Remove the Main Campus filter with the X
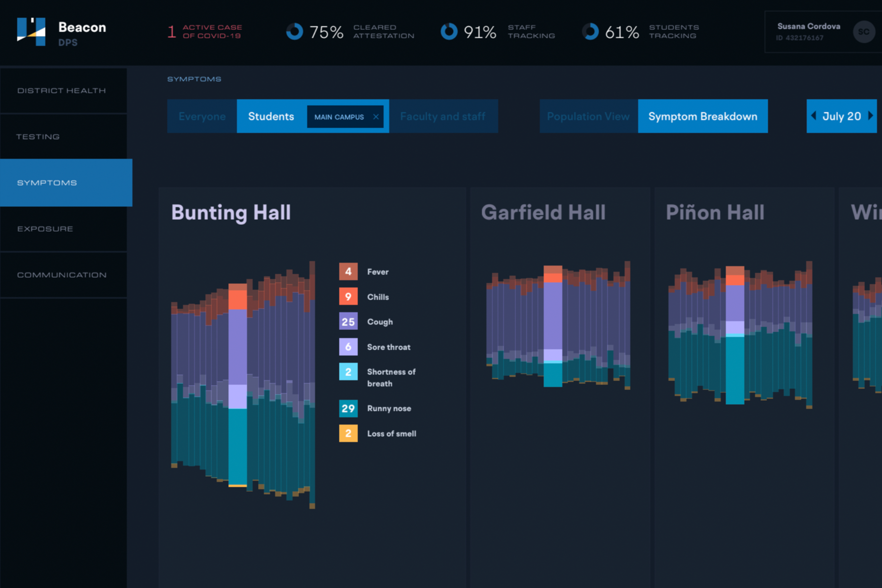 pyautogui.click(x=376, y=117)
